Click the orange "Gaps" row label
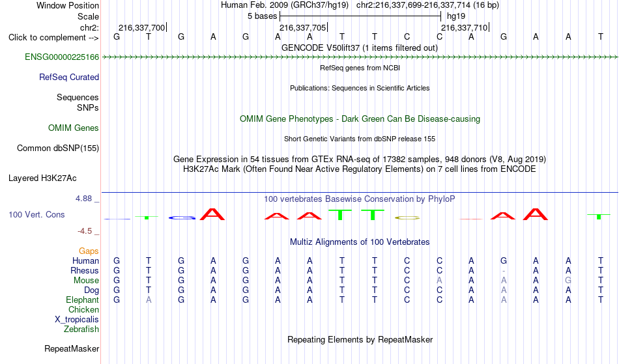Screen dimensions: 619x364 [x=89, y=251]
